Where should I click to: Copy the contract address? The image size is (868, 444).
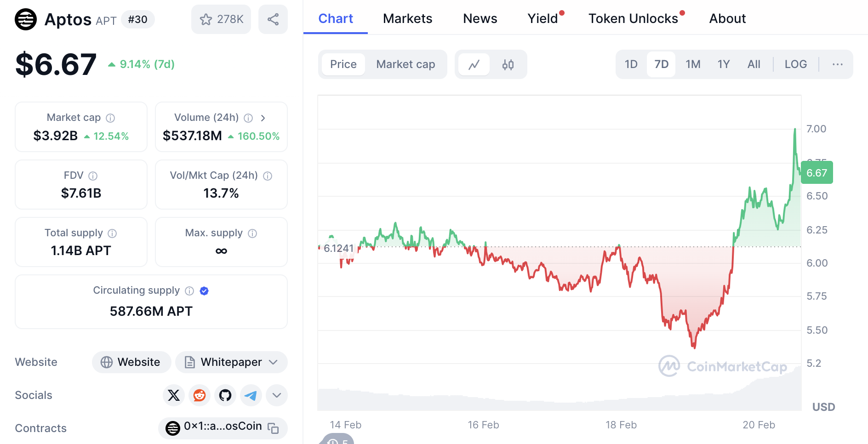(x=274, y=428)
